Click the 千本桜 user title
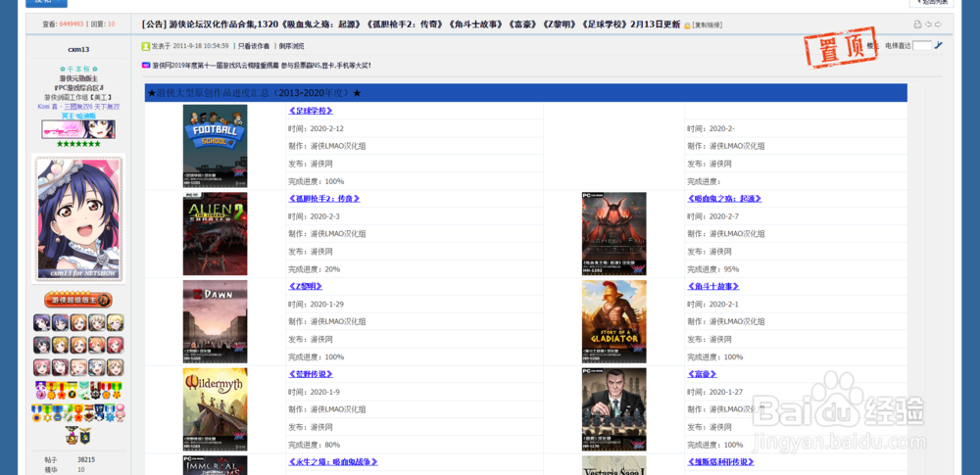This screenshot has height=475, width=980. [78, 70]
